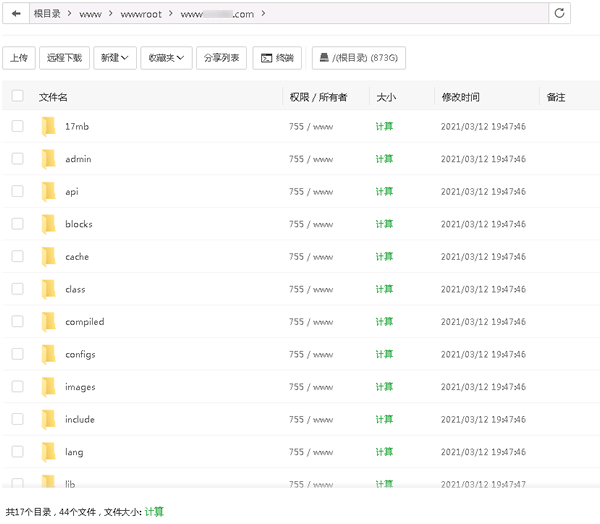
Task: Go to www in breadcrumb
Action: pos(90,14)
